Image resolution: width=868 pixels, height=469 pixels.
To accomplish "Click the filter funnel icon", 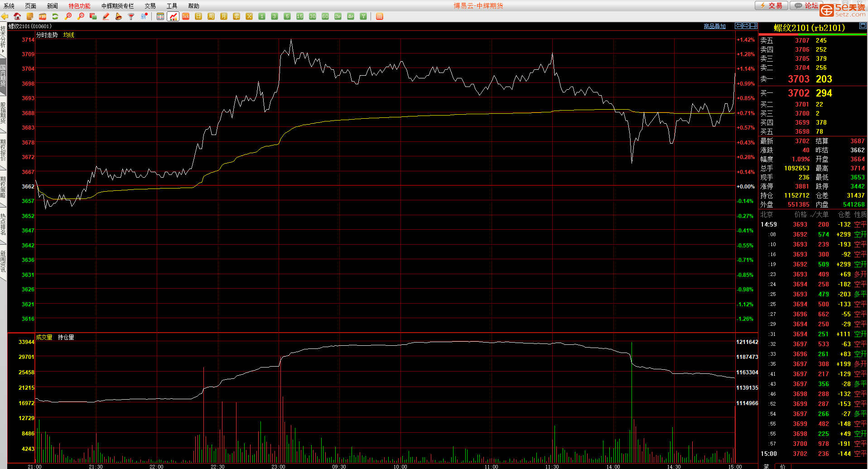I will coord(131,16).
